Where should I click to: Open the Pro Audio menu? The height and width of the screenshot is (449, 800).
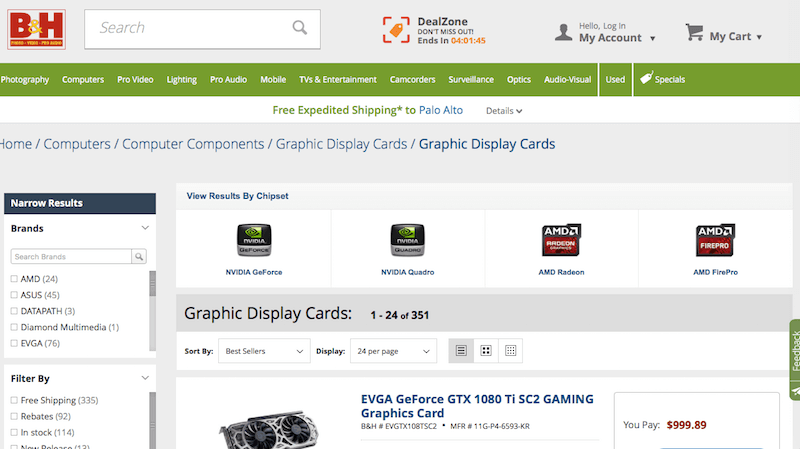coord(229,80)
